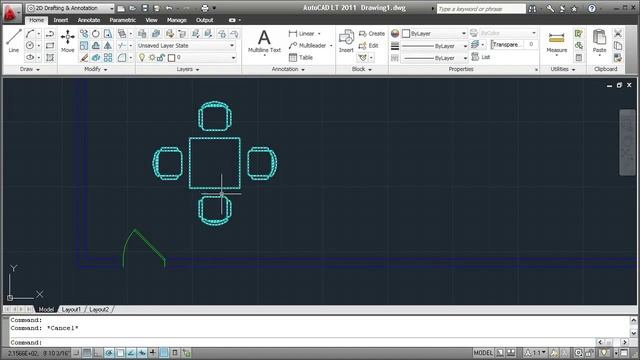
Task: Click the Create block button
Action: pos(372,33)
